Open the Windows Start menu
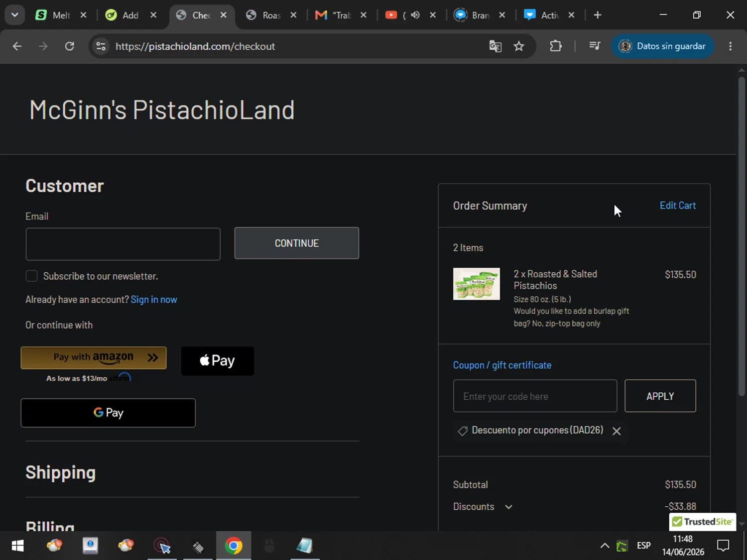This screenshot has width=747, height=560. 17,546
